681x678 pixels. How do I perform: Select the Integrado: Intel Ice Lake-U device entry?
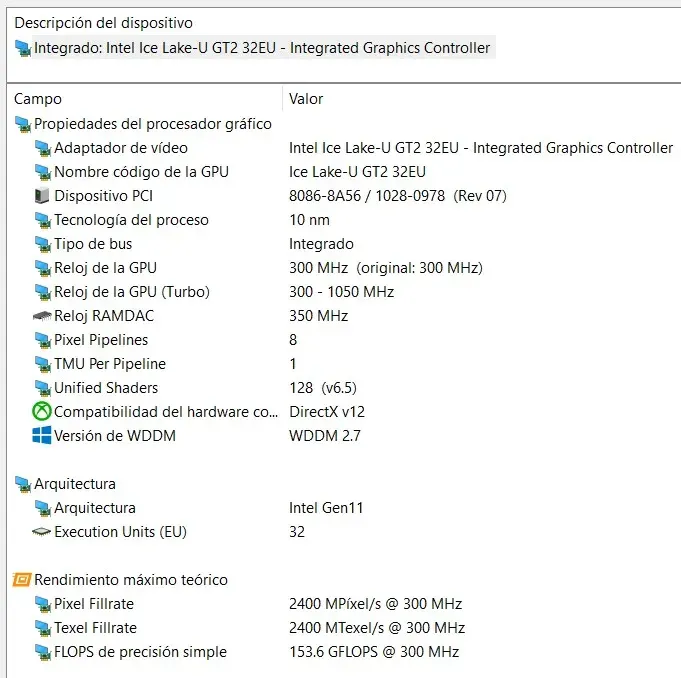262,48
